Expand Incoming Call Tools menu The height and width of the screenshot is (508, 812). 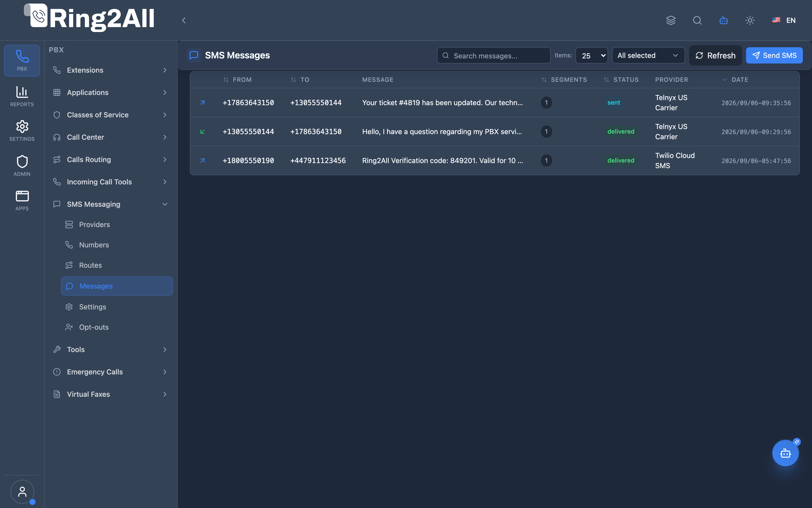coord(110,182)
